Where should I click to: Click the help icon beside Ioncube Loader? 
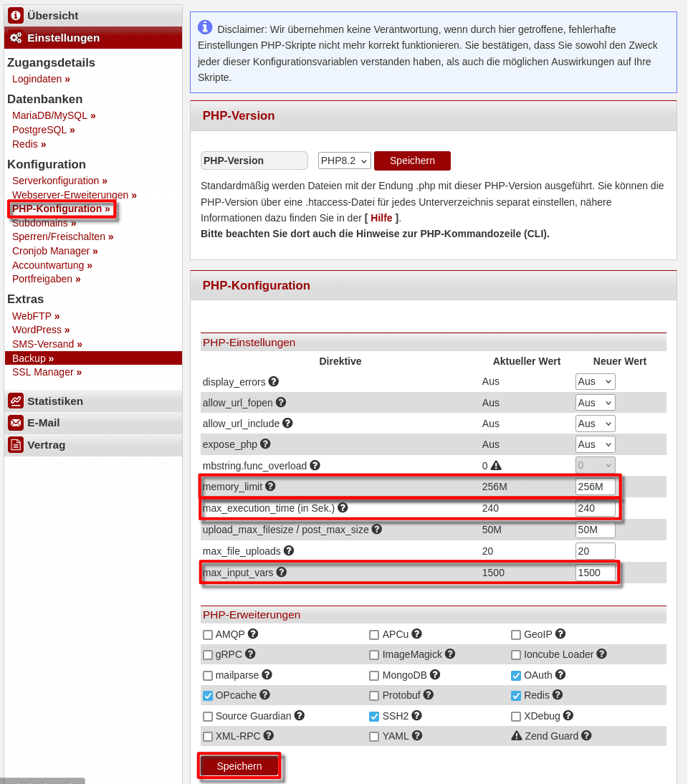601,654
